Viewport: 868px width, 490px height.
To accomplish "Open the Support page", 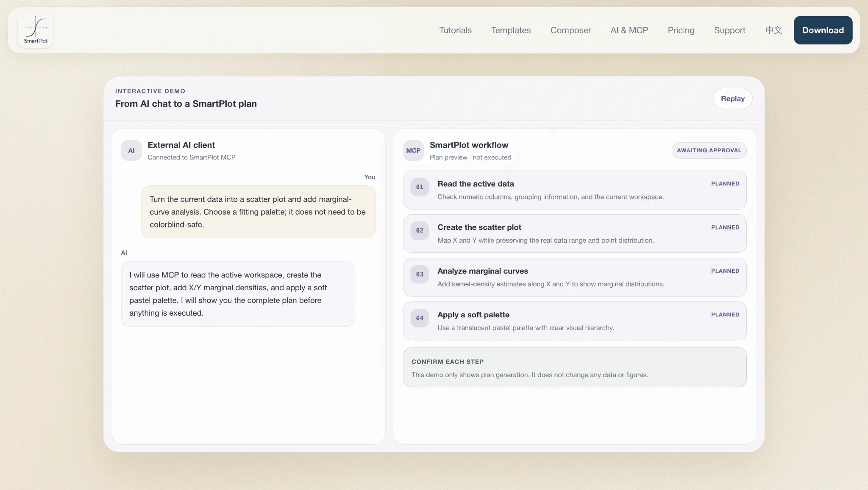I will (x=729, y=30).
